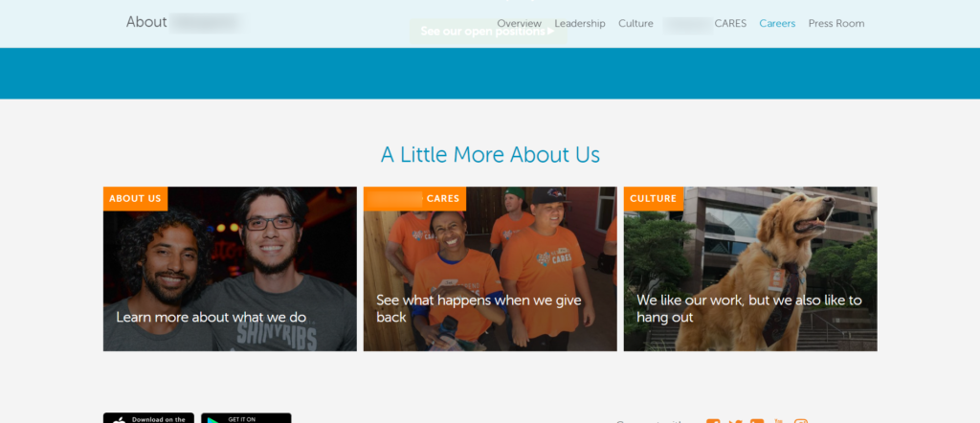Go to the Overview nav item
The image size is (980, 423).
coord(520,24)
